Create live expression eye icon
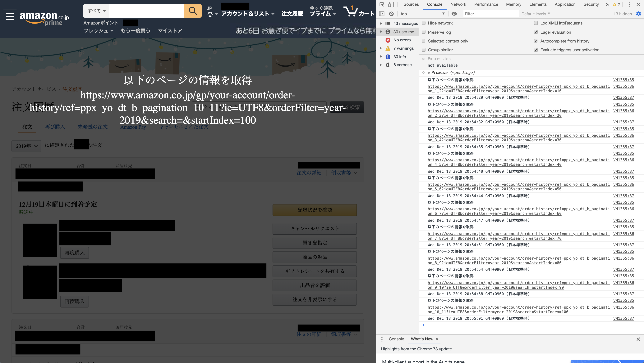The width and height of the screenshot is (644, 363). click(x=454, y=14)
